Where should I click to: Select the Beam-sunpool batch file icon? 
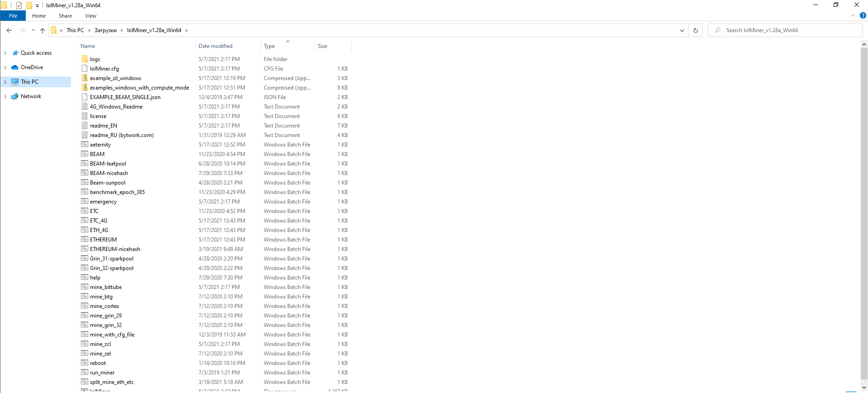point(85,182)
